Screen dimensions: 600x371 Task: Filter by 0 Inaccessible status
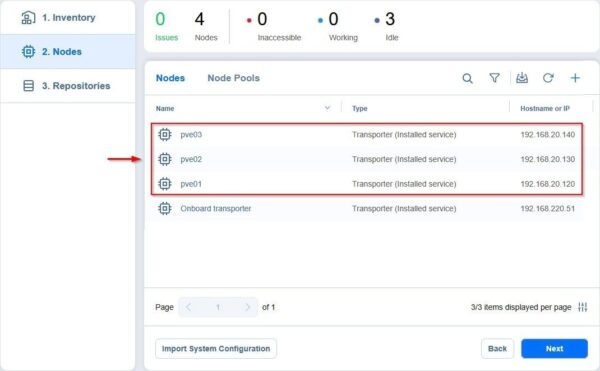(x=274, y=26)
